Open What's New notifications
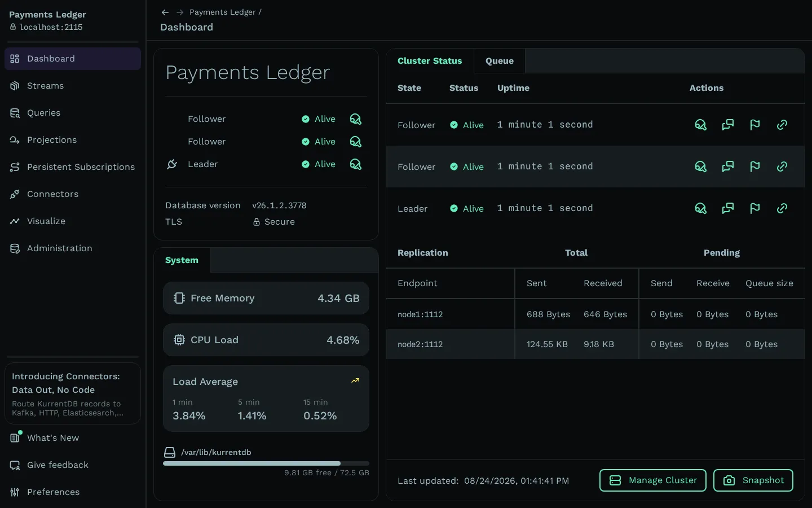This screenshot has height=508, width=812. point(73,438)
